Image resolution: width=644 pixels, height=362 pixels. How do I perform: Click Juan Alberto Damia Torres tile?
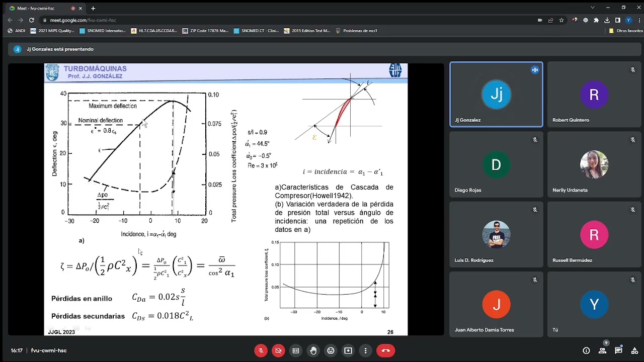click(496, 304)
